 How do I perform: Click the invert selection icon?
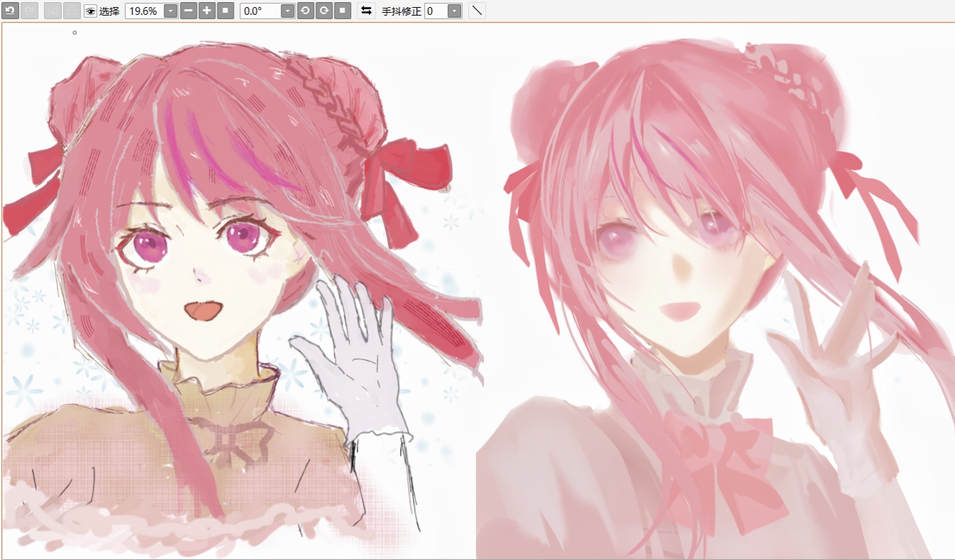(72, 11)
